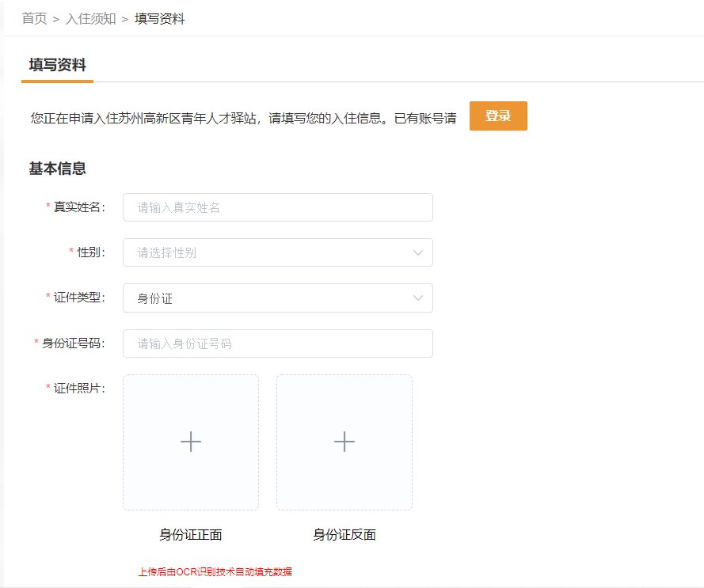Expand the 证件类型 dropdown showing 身份证
The image size is (704, 588).
click(277, 298)
